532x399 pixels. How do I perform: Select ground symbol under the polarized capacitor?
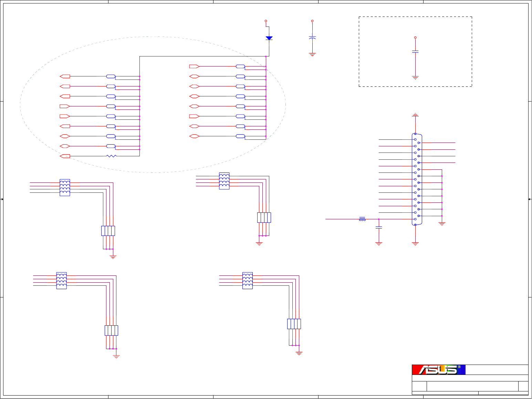[x=312, y=54]
